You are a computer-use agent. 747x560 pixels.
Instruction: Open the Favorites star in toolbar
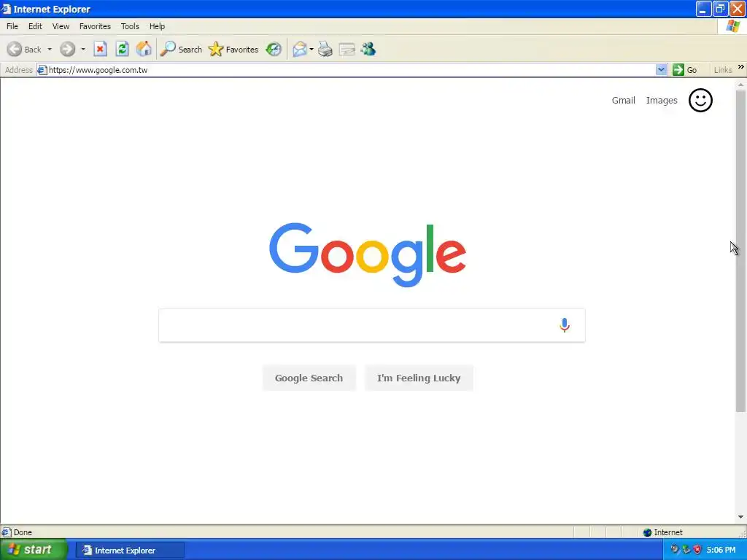point(233,49)
